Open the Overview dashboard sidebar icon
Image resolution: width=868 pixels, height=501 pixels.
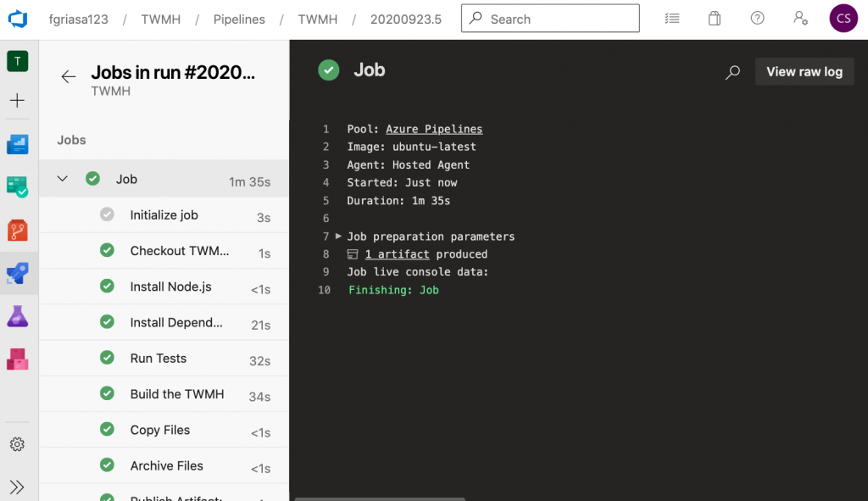[18, 144]
